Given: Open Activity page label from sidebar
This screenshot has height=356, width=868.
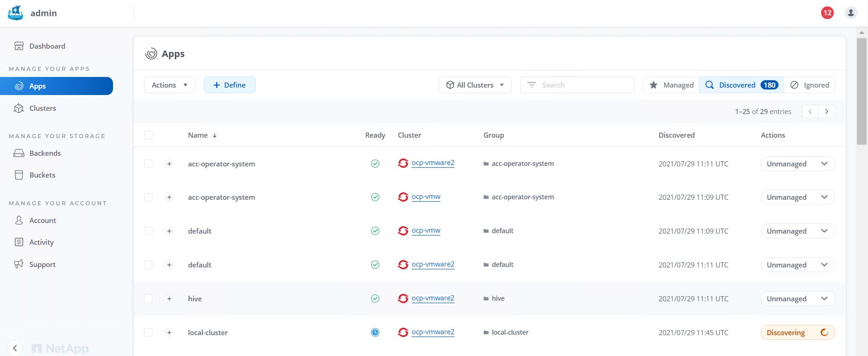Looking at the screenshot, I should (x=41, y=242).
